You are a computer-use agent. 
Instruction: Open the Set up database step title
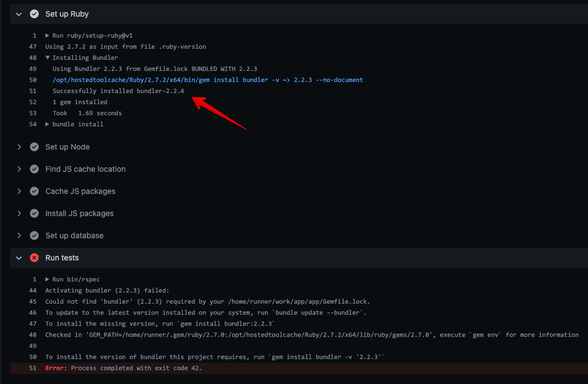74,235
